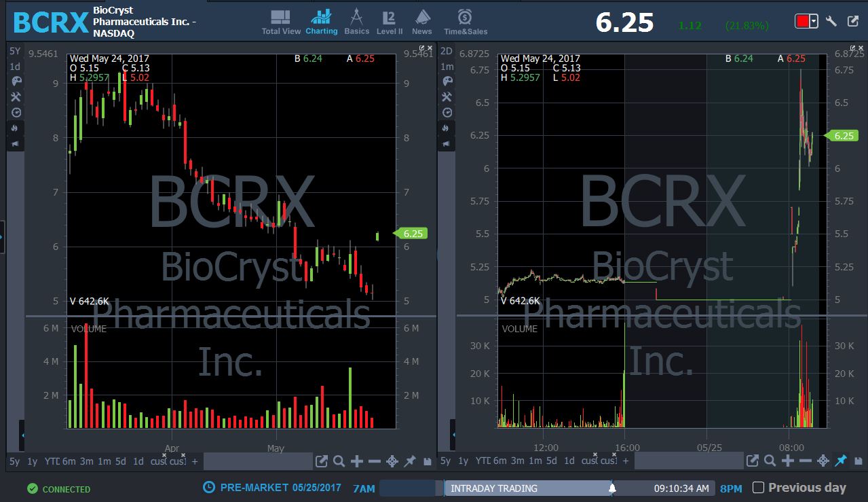This screenshot has height=502, width=868.
Task: Enable crosshair tool on left chart
Action: 392,461
